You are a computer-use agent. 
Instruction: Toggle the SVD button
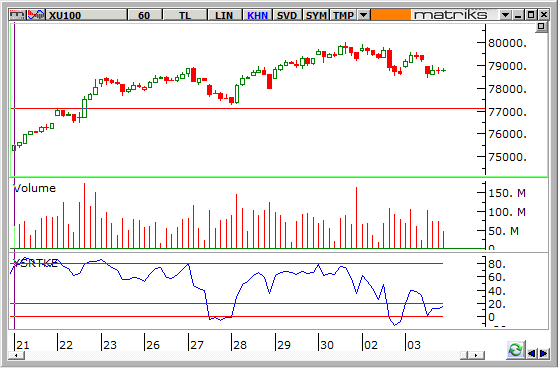287,15
